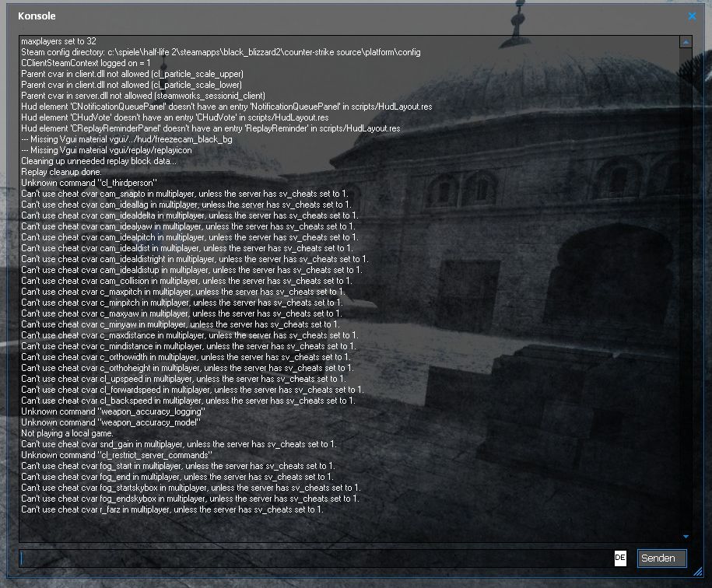Click the snd_gain cheat cvar message
Viewport: 712px width, 588px height.
tap(178, 444)
